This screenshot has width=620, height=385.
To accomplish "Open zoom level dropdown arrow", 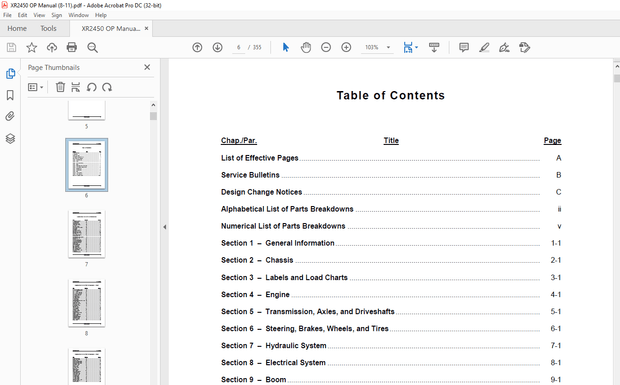I will tap(388, 47).
